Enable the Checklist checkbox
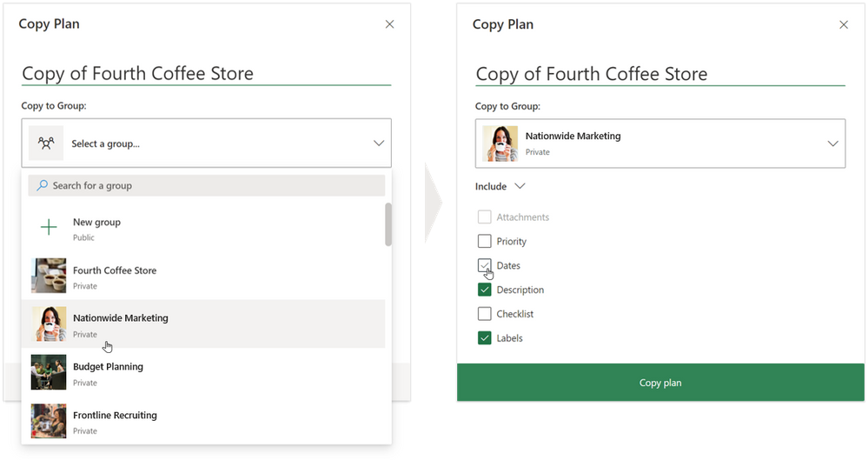The height and width of the screenshot is (460, 868). (484, 314)
